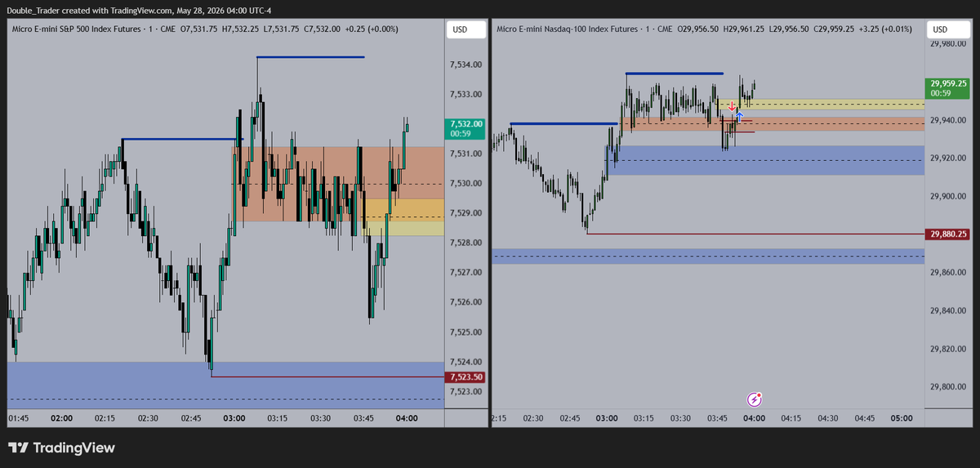
Task: Click the S&P 500 high value H7,532.25
Action: 240,29
